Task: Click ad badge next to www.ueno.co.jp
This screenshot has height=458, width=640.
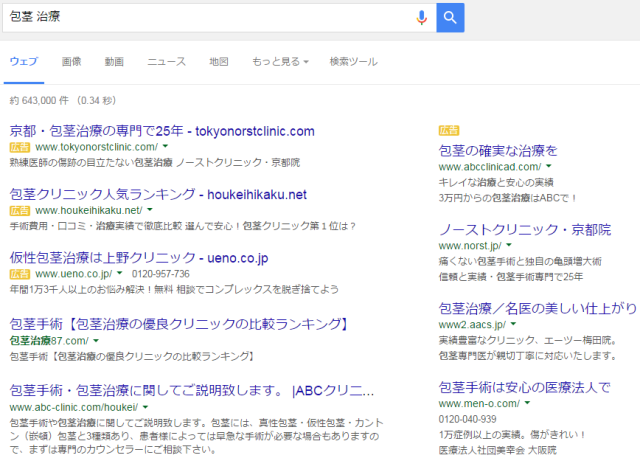Action: (20, 274)
